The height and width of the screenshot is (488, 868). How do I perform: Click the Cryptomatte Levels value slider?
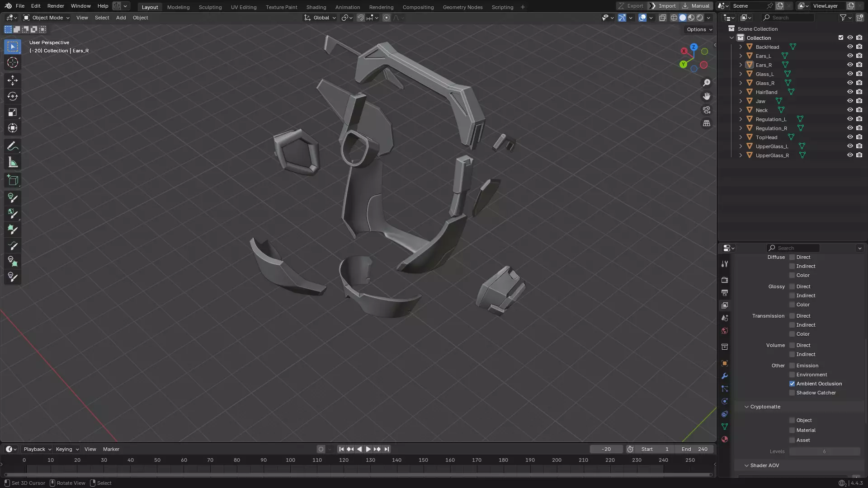pos(825,451)
